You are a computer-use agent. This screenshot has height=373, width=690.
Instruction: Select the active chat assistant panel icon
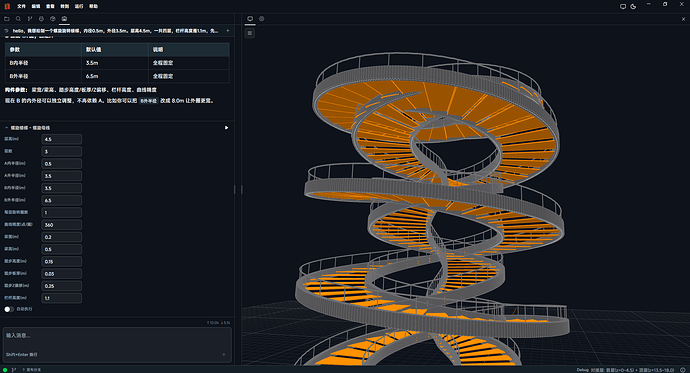(x=64, y=19)
